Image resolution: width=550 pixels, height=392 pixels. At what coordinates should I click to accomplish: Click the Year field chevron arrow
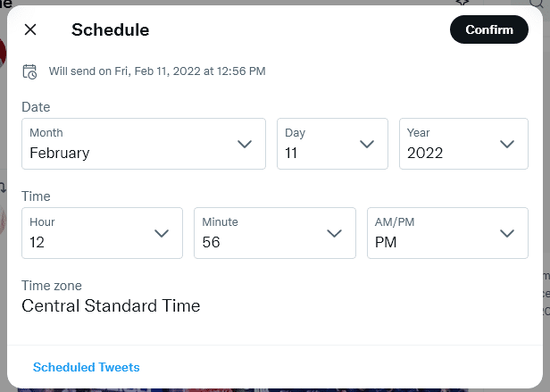click(x=507, y=144)
